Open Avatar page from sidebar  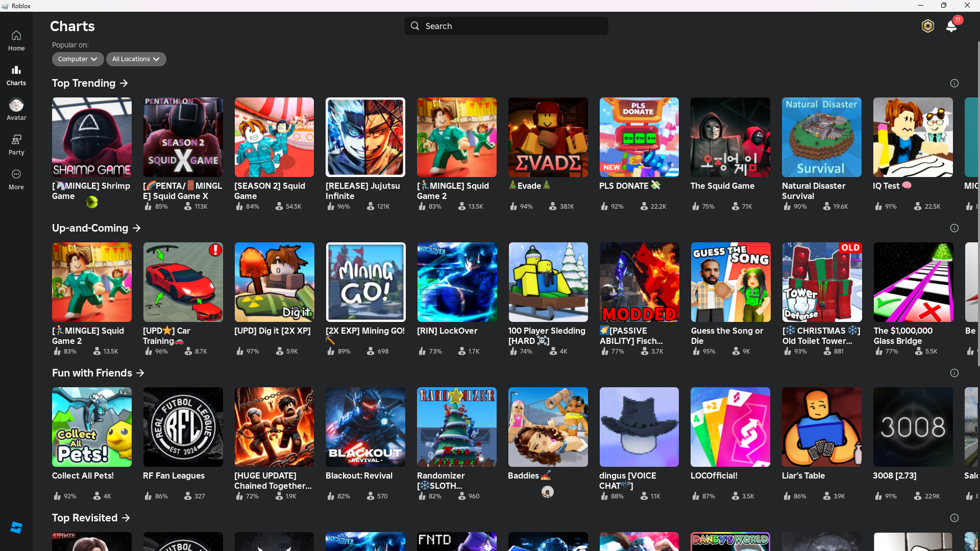pos(16,110)
